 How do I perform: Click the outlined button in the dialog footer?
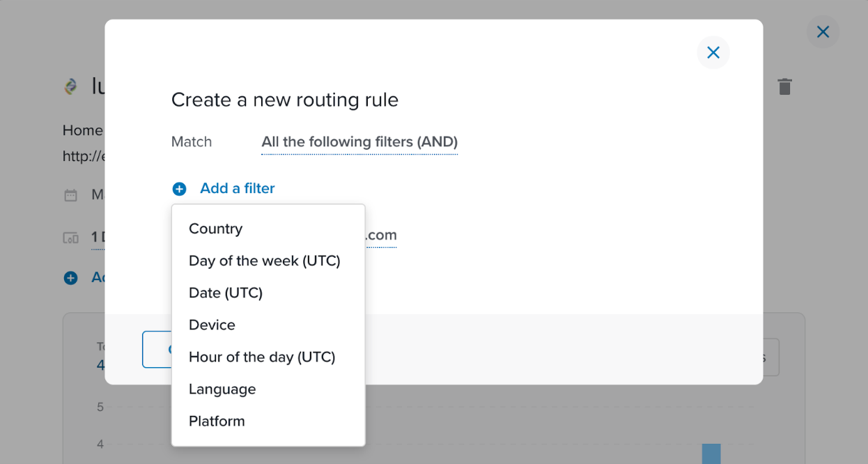tap(157, 349)
